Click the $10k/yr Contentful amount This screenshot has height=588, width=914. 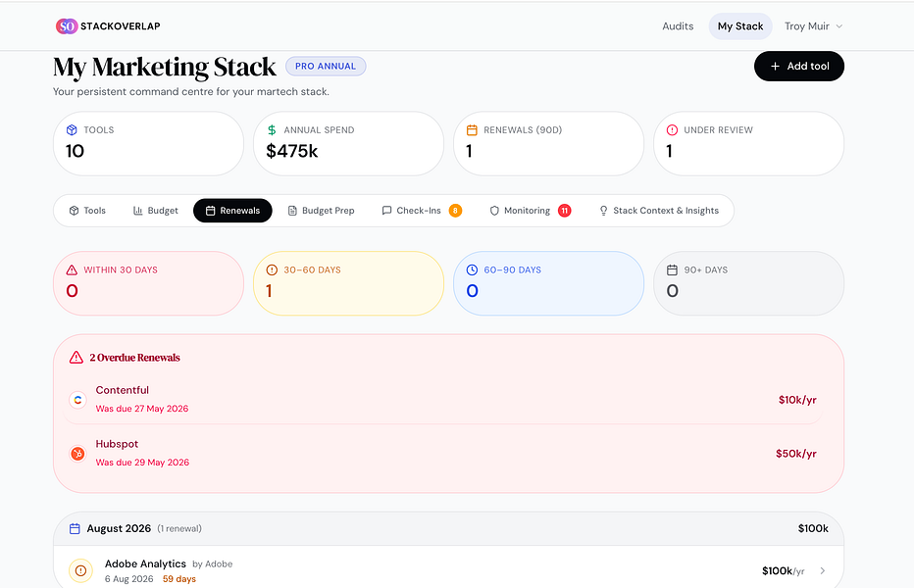pyautogui.click(x=797, y=400)
